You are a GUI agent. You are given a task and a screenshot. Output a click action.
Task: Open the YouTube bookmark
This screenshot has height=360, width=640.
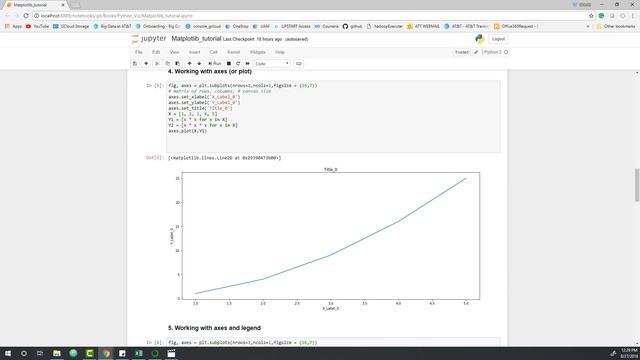(37, 26)
